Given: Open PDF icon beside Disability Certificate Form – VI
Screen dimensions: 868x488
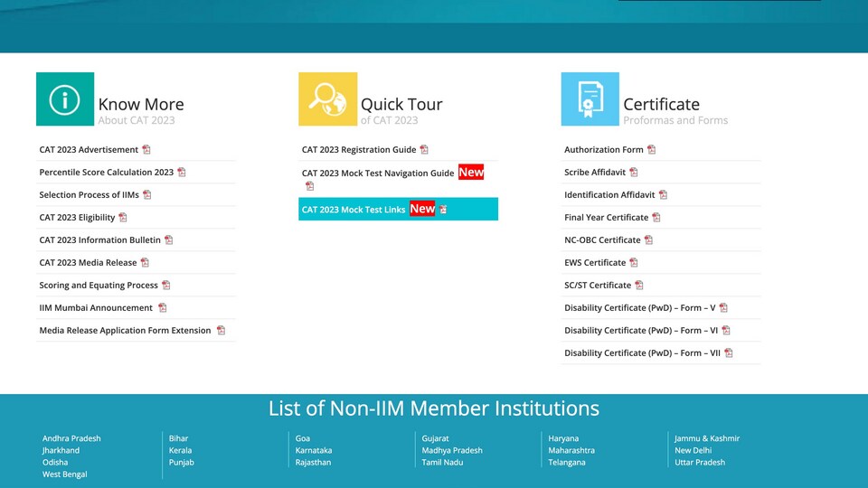Looking at the screenshot, I should coord(726,331).
